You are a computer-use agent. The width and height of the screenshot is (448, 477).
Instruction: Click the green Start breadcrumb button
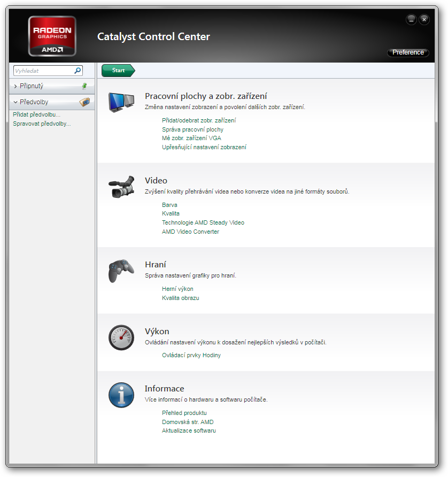click(118, 70)
